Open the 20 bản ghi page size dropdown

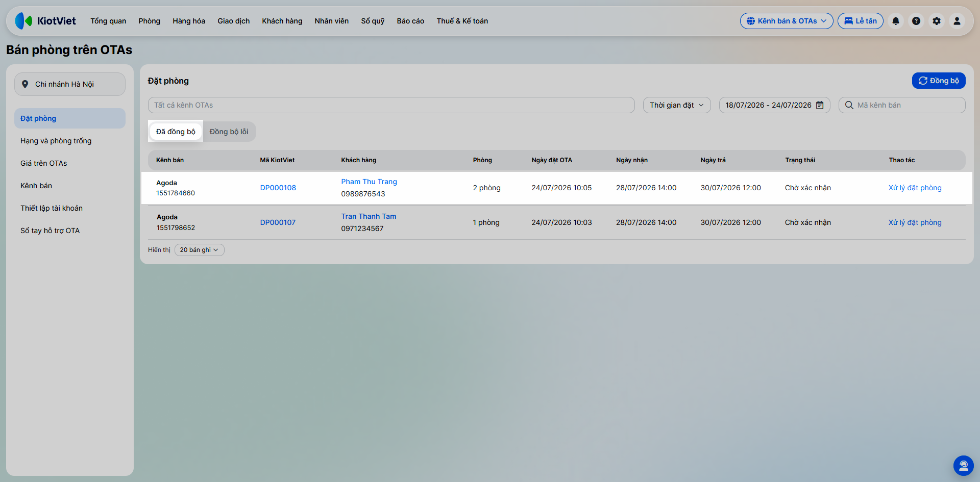[x=199, y=250]
